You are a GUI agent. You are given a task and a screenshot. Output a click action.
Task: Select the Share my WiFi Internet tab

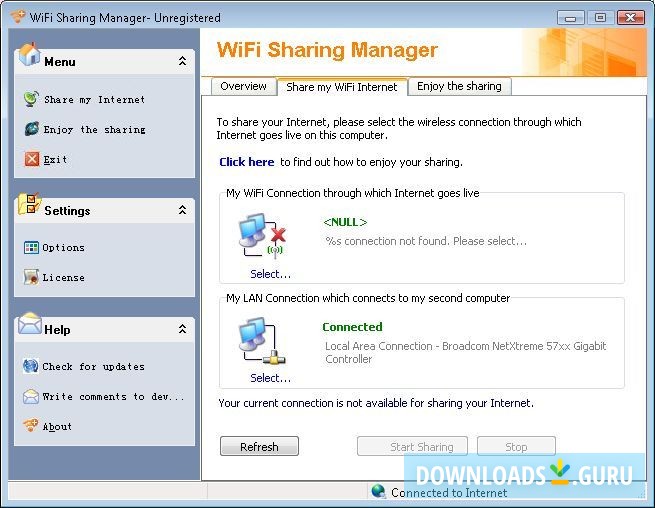click(342, 87)
